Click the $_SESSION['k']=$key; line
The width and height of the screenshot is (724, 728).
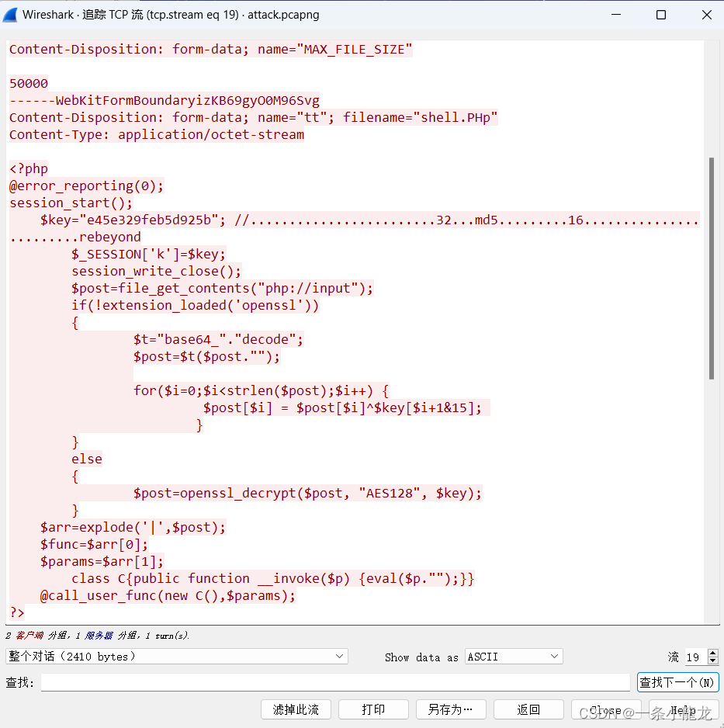click(x=148, y=254)
